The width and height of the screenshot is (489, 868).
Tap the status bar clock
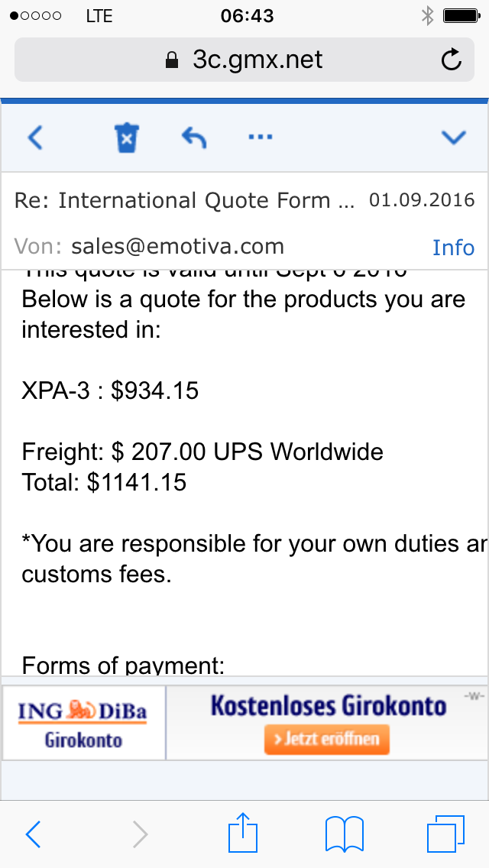[x=246, y=15]
